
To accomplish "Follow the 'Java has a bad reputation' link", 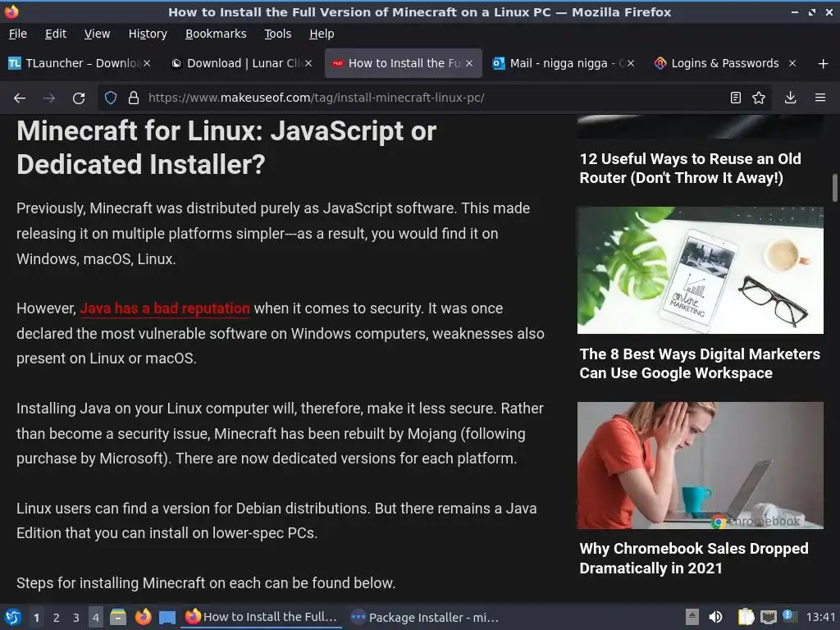I will [x=165, y=308].
